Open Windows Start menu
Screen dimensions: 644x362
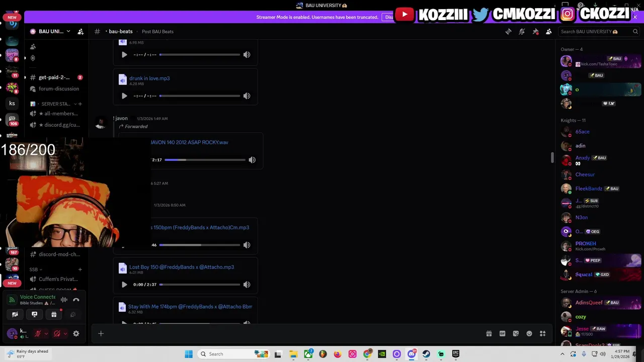189,354
